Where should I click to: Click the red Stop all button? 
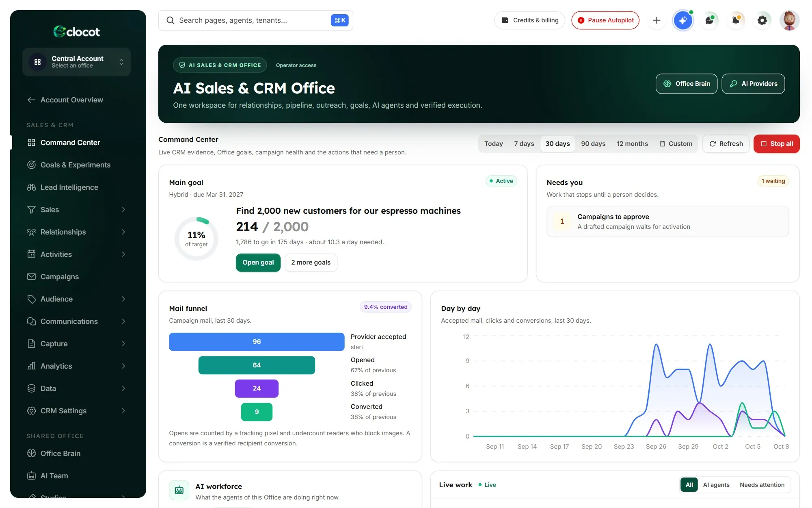[776, 144]
